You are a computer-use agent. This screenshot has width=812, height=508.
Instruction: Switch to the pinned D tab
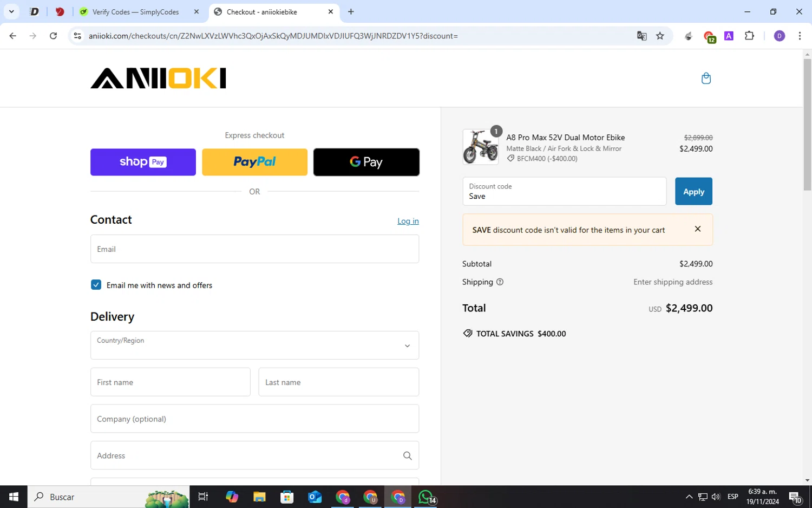tap(34, 12)
